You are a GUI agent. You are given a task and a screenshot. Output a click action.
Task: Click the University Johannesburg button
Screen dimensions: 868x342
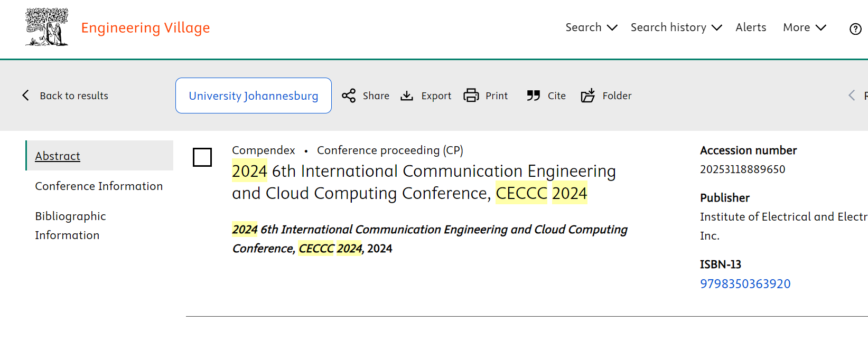coord(254,96)
